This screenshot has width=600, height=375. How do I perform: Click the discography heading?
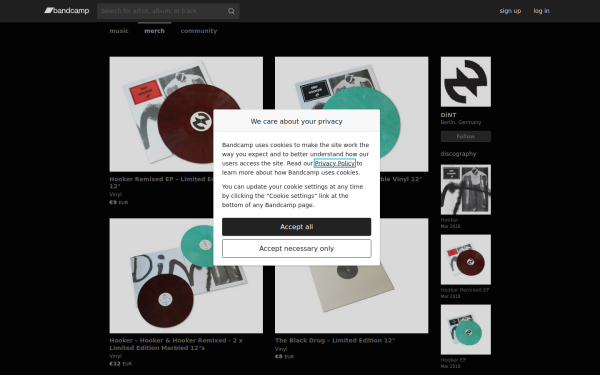(x=458, y=154)
